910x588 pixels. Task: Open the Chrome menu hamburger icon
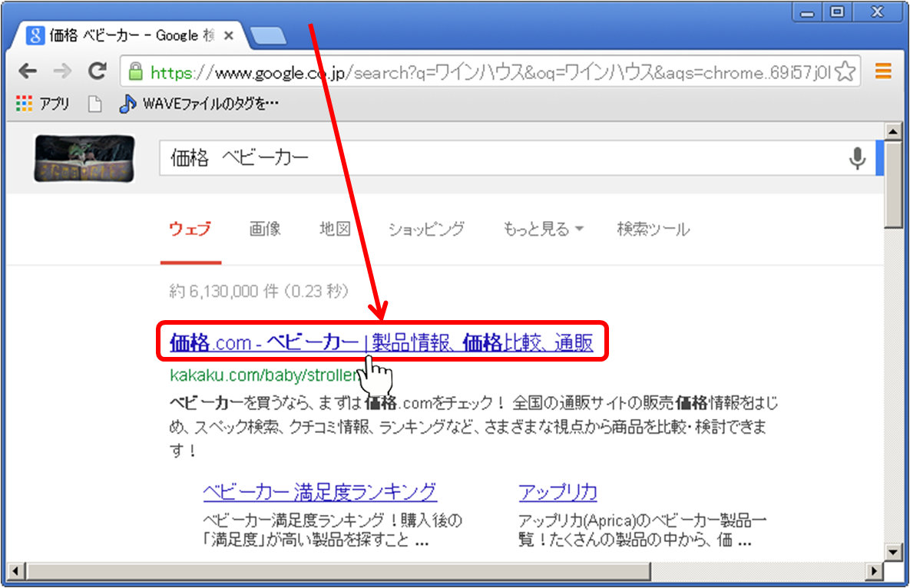pyautogui.click(x=882, y=71)
